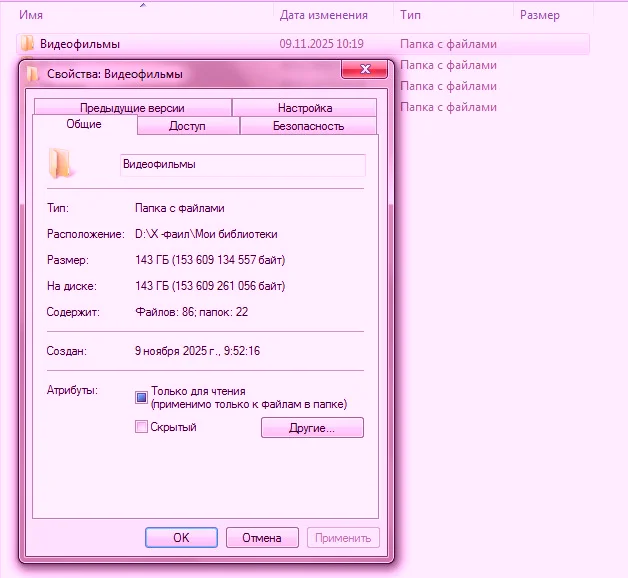
Task: Click the Свойства: Видеофильмы title text
Action: pos(115,74)
